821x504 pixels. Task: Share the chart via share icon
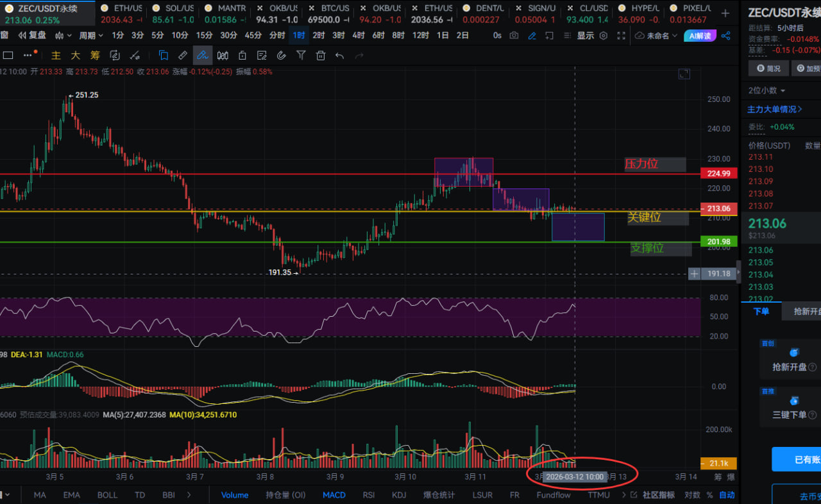point(726,36)
